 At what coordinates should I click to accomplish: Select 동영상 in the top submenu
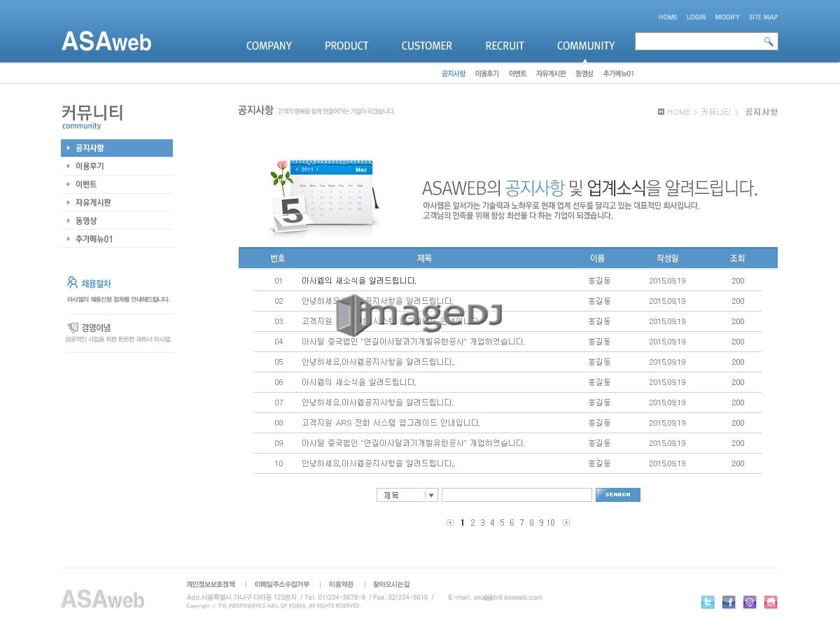(584, 73)
